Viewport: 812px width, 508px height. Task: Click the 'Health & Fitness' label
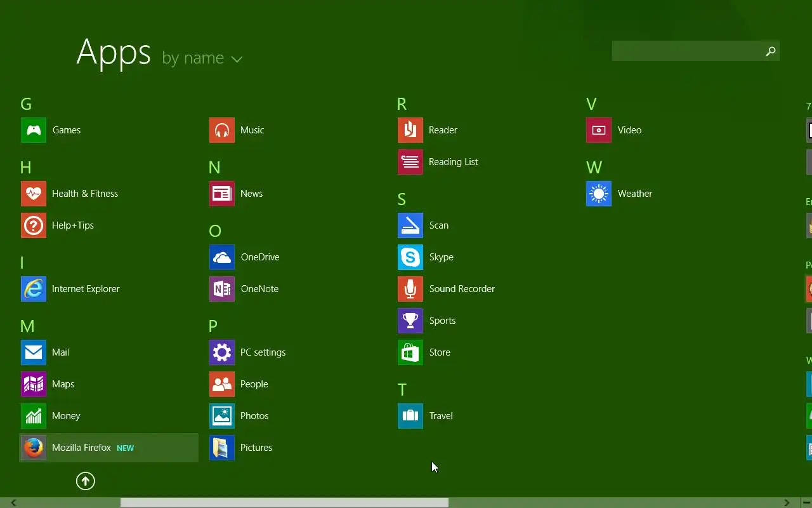click(85, 194)
